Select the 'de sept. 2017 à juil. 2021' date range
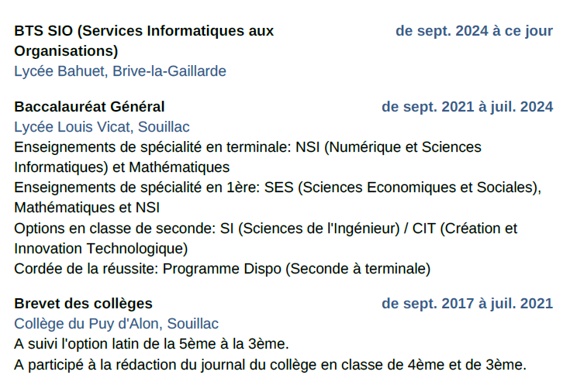The image size is (570, 392). pyautogui.click(x=467, y=304)
